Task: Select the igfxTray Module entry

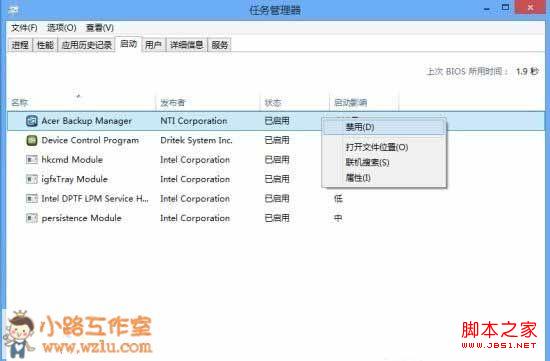Action: click(x=74, y=179)
